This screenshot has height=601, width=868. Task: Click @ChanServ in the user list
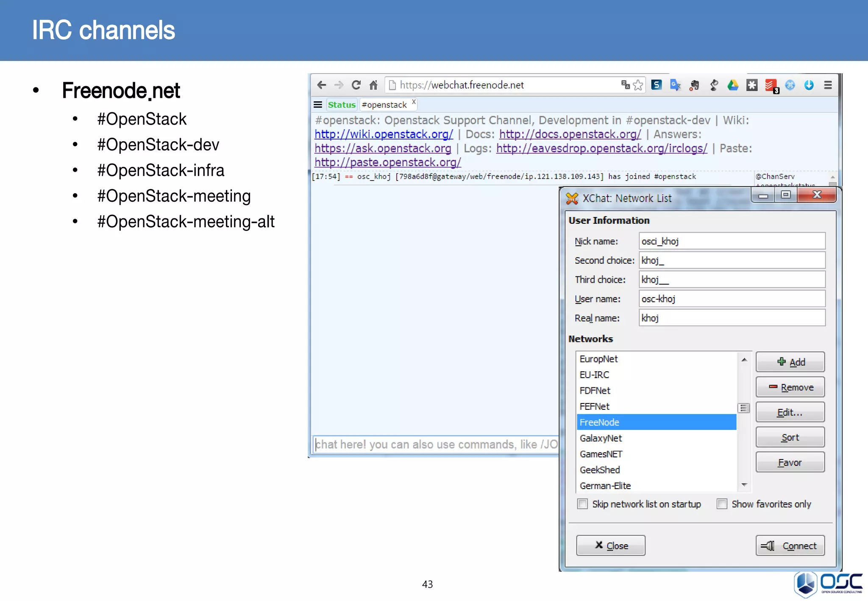pyautogui.click(x=775, y=176)
